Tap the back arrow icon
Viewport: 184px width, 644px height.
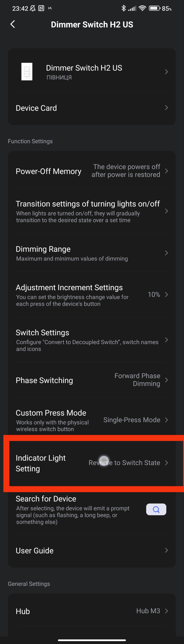coord(13,24)
